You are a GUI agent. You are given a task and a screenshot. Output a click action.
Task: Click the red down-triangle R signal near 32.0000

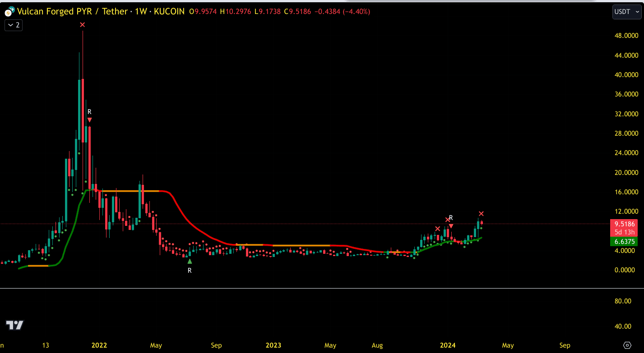pyautogui.click(x=89, y=120)
